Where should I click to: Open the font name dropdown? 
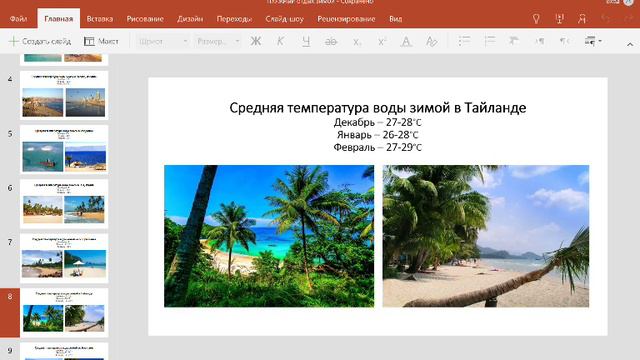[x=162, y=41]
